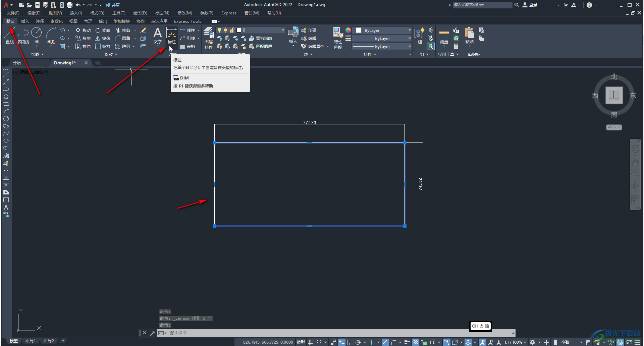Toggle dynamic input in status bar

(341, 342)
